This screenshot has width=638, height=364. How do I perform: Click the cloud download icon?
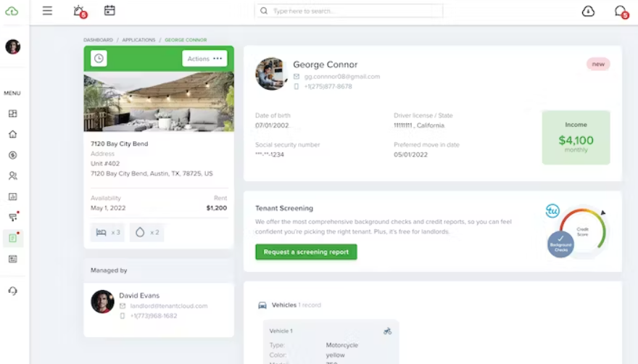pyautogui.click(x=588, y=11)
